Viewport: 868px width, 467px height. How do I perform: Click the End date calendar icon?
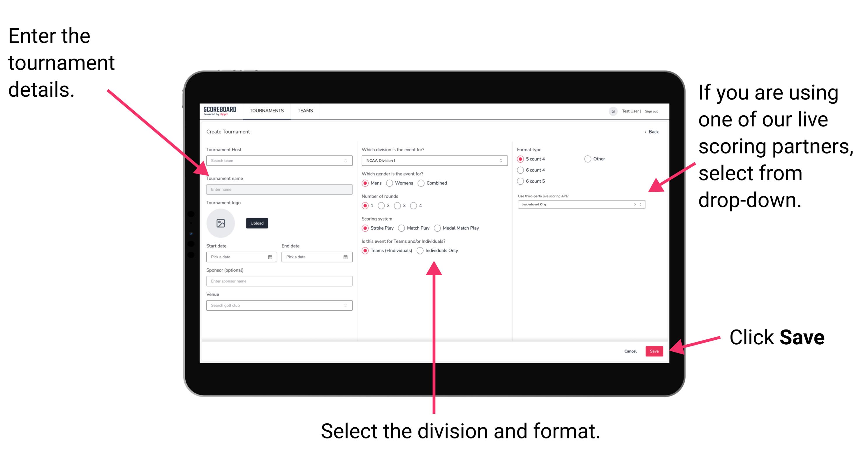[346, 258]
